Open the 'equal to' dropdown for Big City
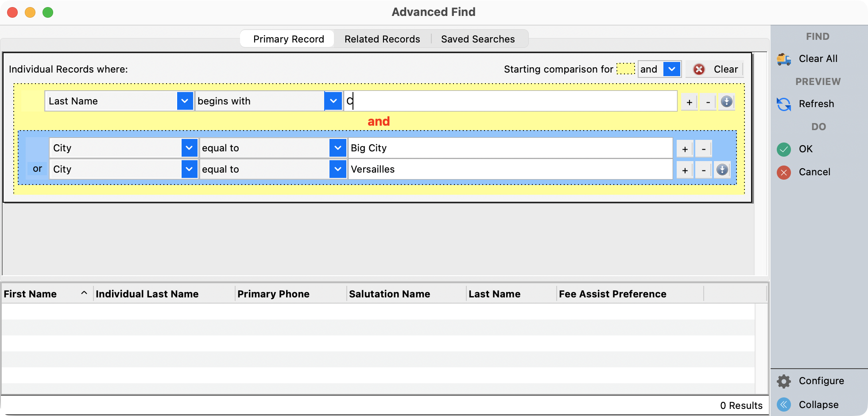Image resolution: width=868 pixels, height=416 pixels. click(337, 148)
